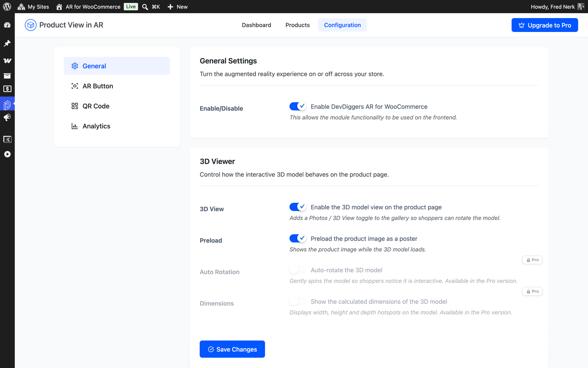
Task: Click the ⌘K search shortcut text
Action: 156,7
